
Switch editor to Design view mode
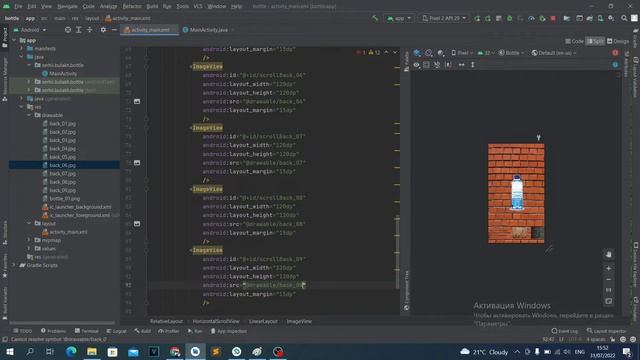(x=618, y=41)
